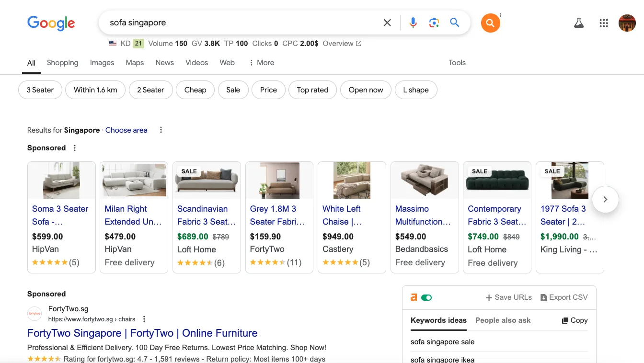Switch to the Shopping tab
This screenshot has width=644, height=363.
coord(62,63)
